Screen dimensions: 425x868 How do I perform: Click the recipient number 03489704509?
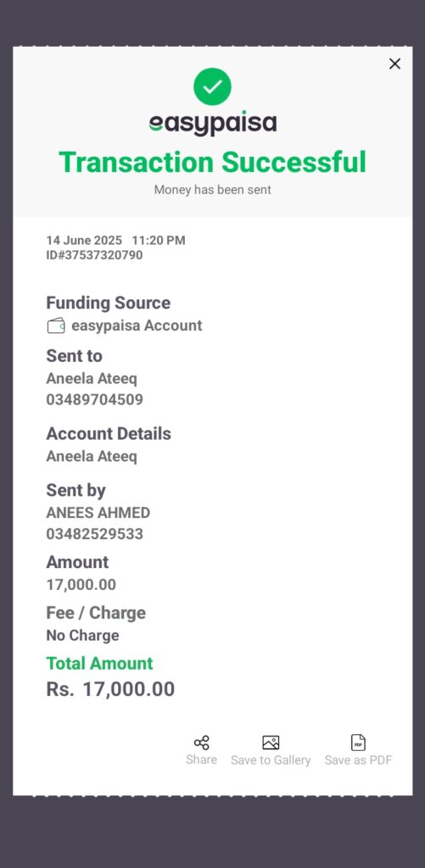(x=94, y=400)
